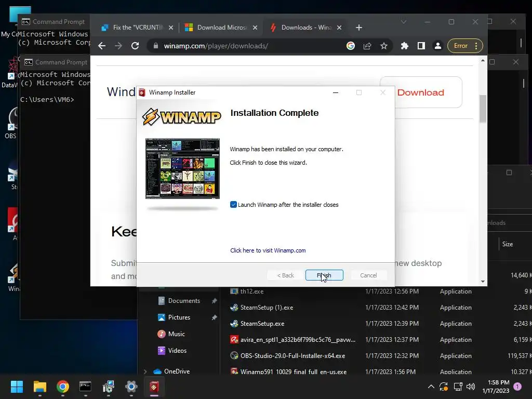Viewport: 532px width, 399px height.
Task: Open Music folder in File Explorer
Action: coord(177,334)
